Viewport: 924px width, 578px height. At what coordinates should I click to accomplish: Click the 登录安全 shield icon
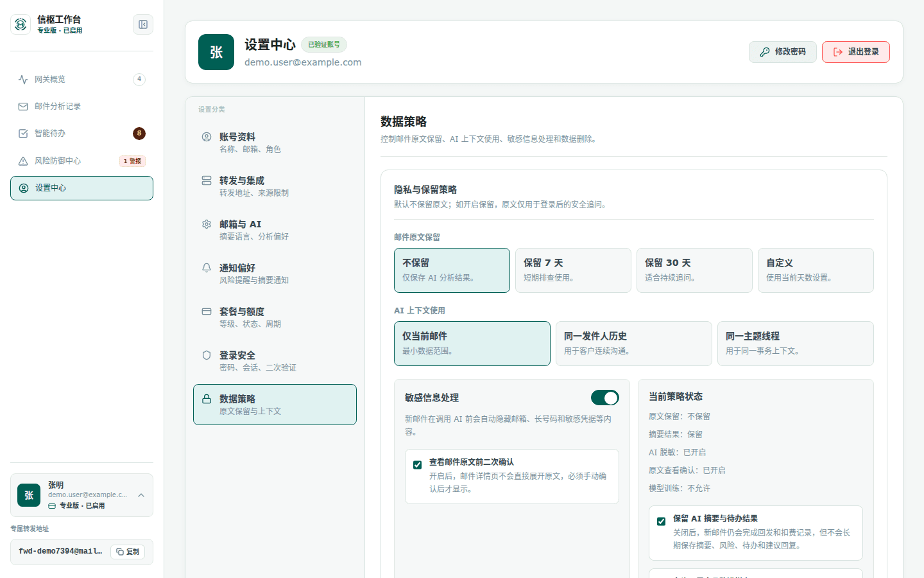pyautogui.click(x=207, y=355)
